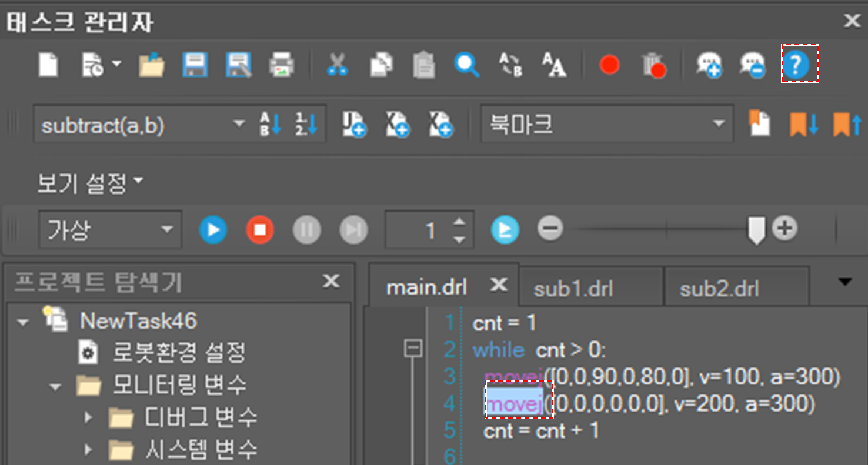Toggle breakpoint with the red circle icon
This screenshot has height=465, width=868.
point(609,65)
